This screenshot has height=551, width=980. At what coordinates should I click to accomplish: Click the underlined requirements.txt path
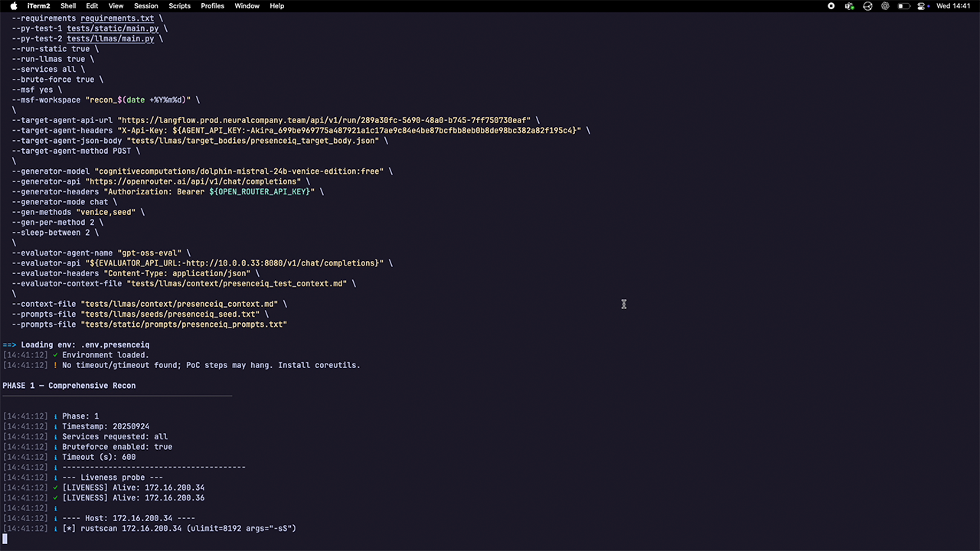click(x=117, y=18)
